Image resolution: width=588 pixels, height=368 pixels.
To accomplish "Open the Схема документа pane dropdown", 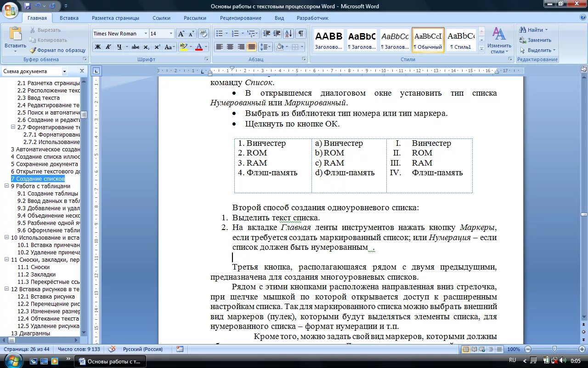I will pyautogui.click(x=64, y=71).
